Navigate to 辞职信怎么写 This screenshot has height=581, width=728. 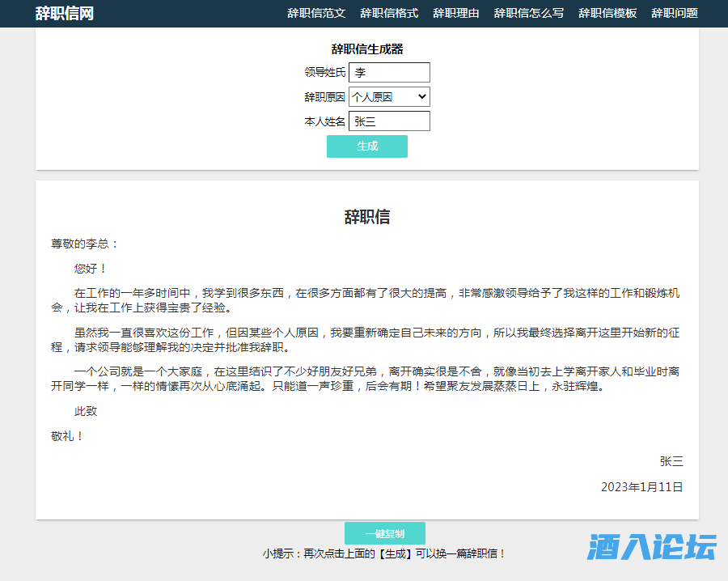tap(529, 14)
